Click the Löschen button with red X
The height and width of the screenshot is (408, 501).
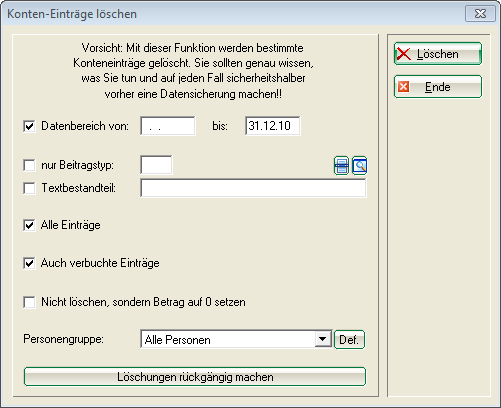[x=438, y=54]
